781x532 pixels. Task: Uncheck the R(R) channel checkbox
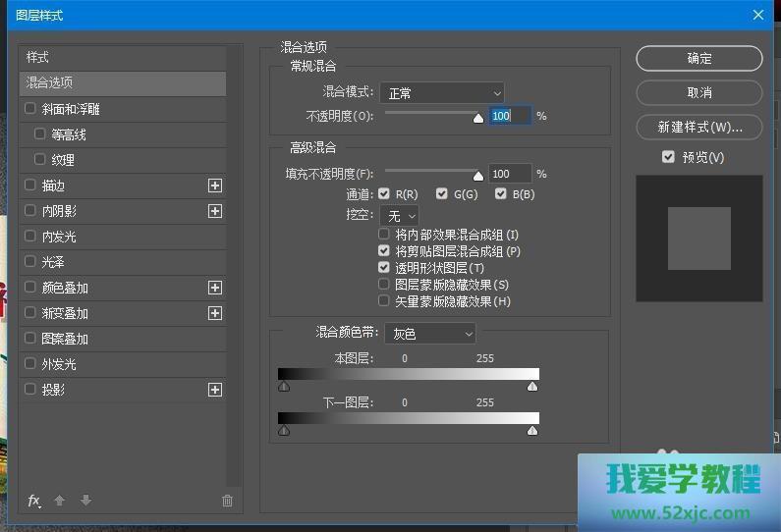(x=384, y=194)
